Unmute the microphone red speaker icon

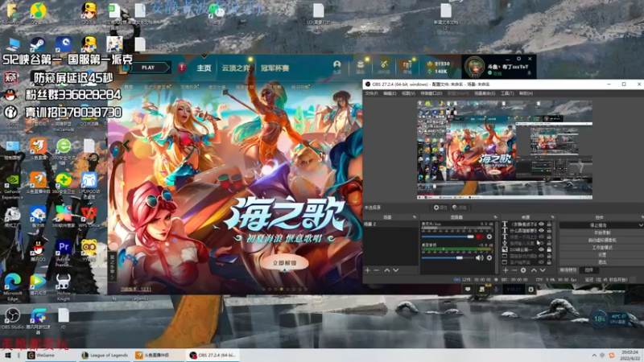pos(479,237)
